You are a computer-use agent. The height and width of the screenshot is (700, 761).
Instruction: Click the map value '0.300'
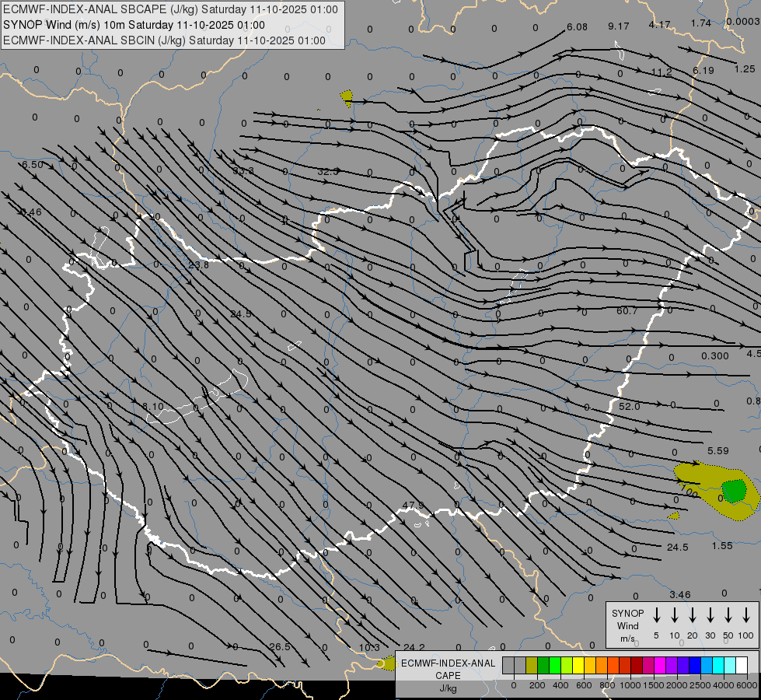pos(715,356)
